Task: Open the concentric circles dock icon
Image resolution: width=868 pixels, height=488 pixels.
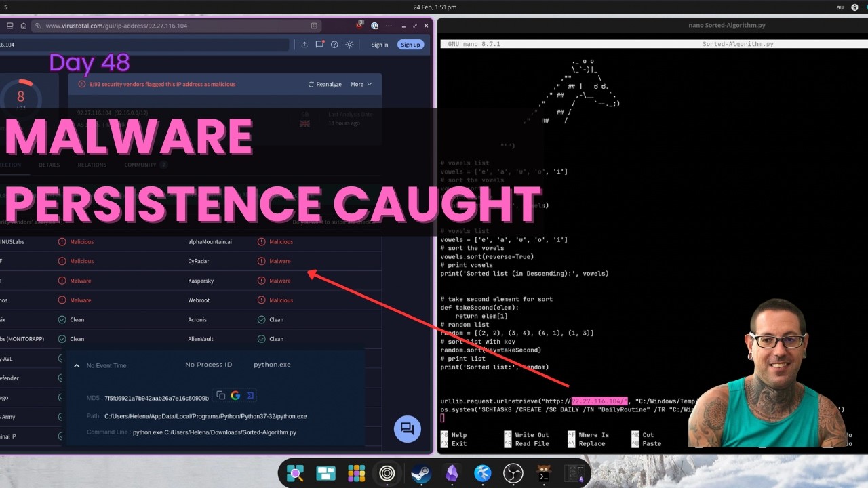Action: (388, 473)
